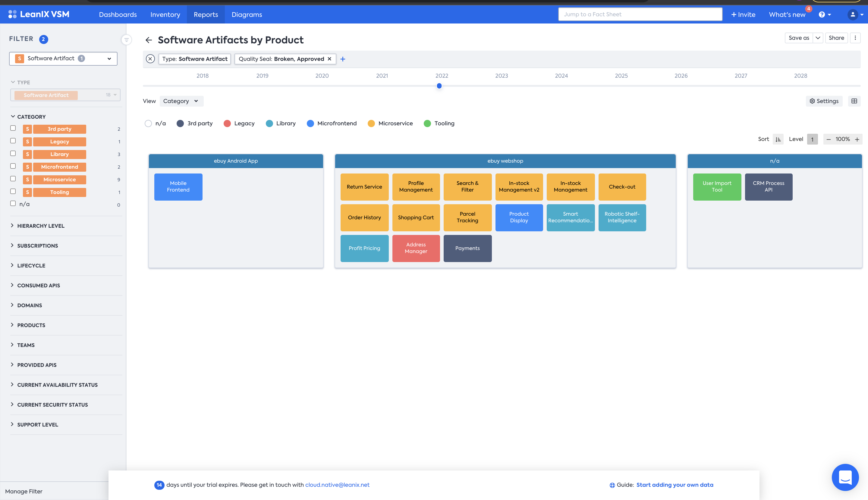This screenshot has width=868, height=500.
Task: Click the timeline slider handle at 2022
Action: [x=439, y=86]
